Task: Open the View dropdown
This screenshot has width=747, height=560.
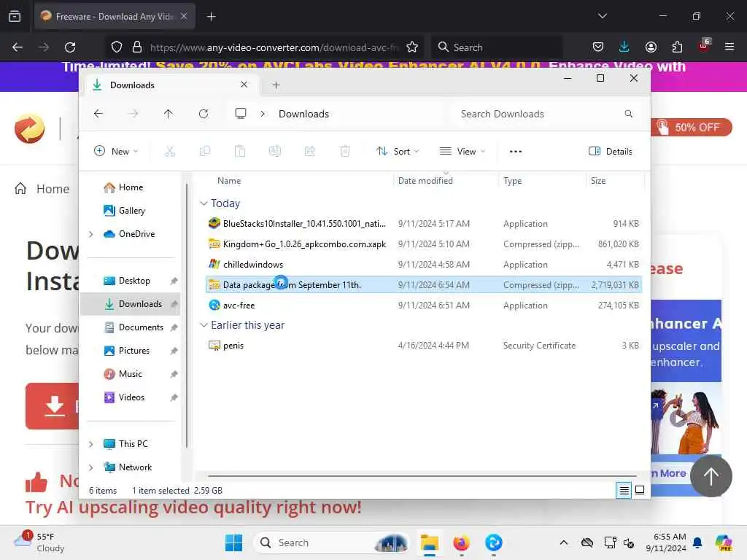Action: click(462, 152)
